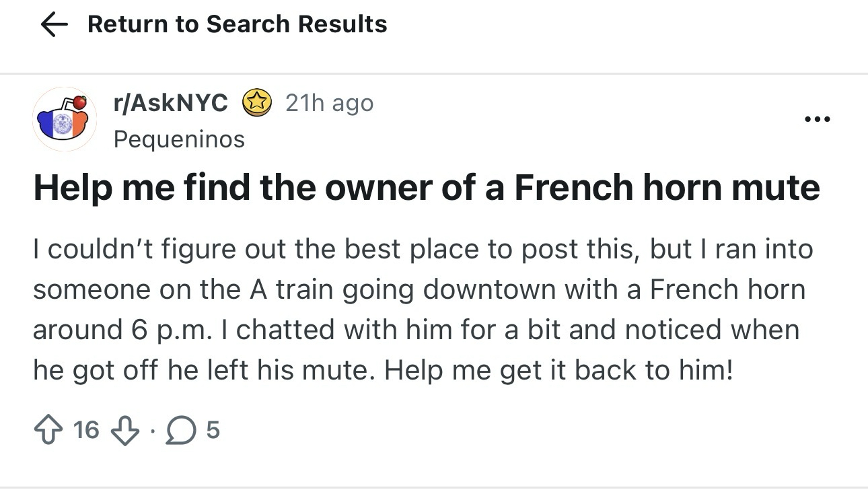Open post options three-dot menu

[818, 120]
